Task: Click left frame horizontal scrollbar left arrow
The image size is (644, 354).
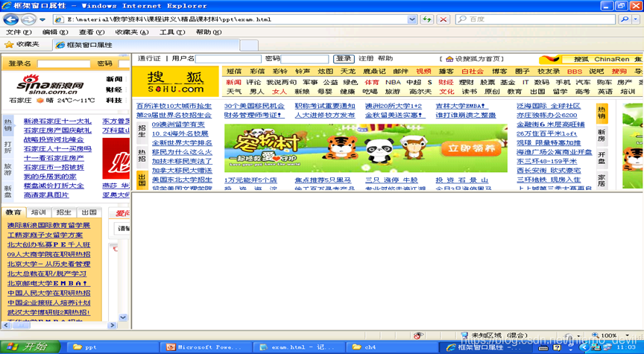Action: (x=6, y=325)
